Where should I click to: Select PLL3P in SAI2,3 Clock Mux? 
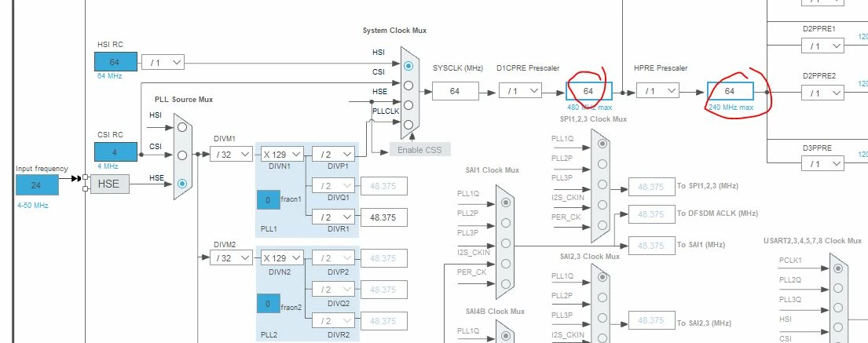(602, 318)
